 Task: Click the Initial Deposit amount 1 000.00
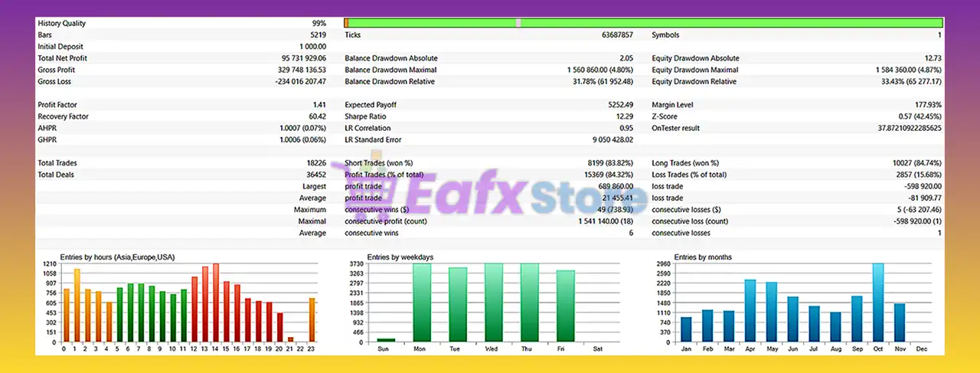310,47
